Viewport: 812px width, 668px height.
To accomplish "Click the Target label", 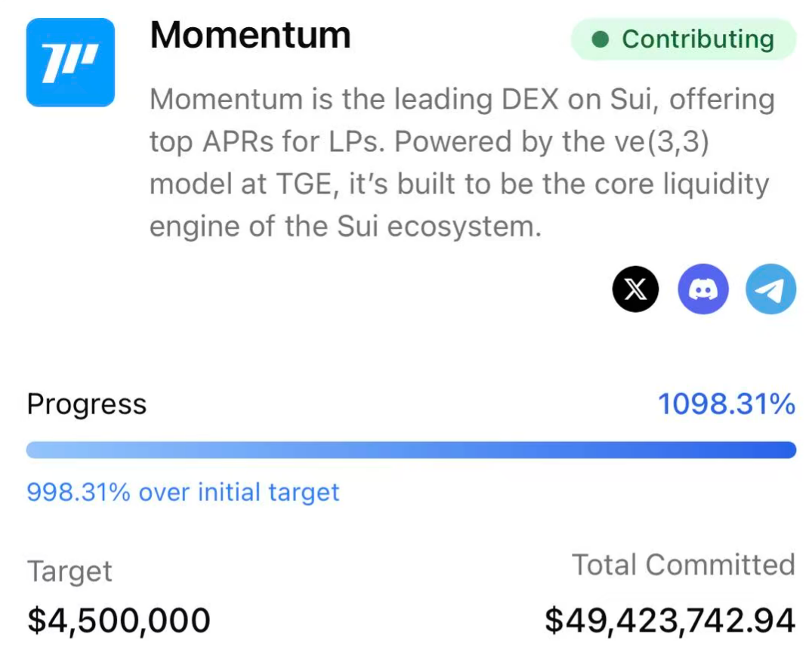I will [69, 571].
